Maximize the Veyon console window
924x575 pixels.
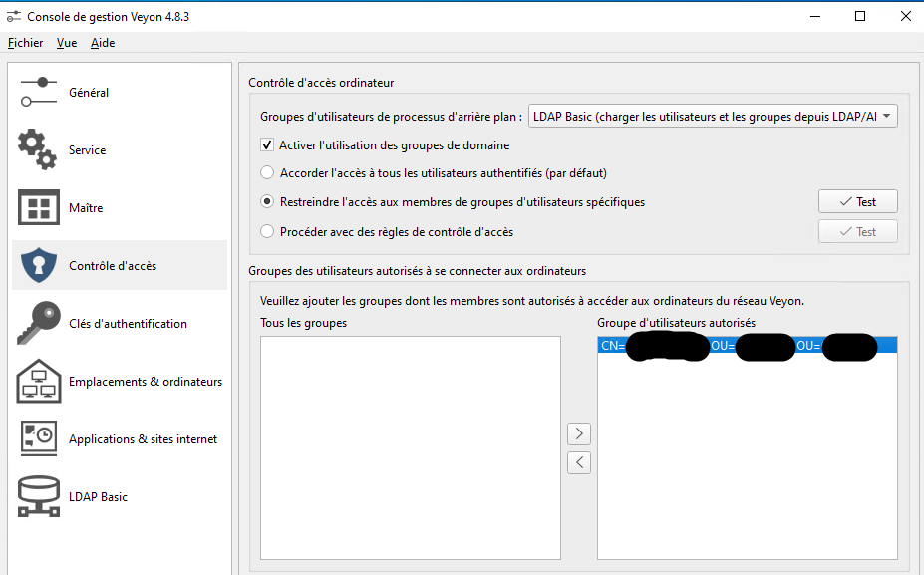[860, 17]
